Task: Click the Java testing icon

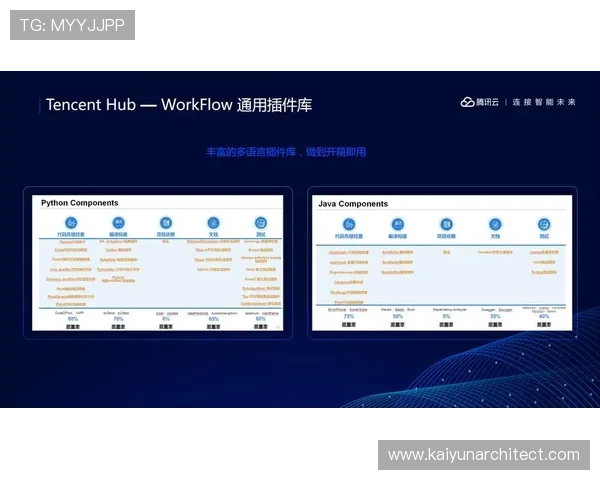Action: pos(544,224)
